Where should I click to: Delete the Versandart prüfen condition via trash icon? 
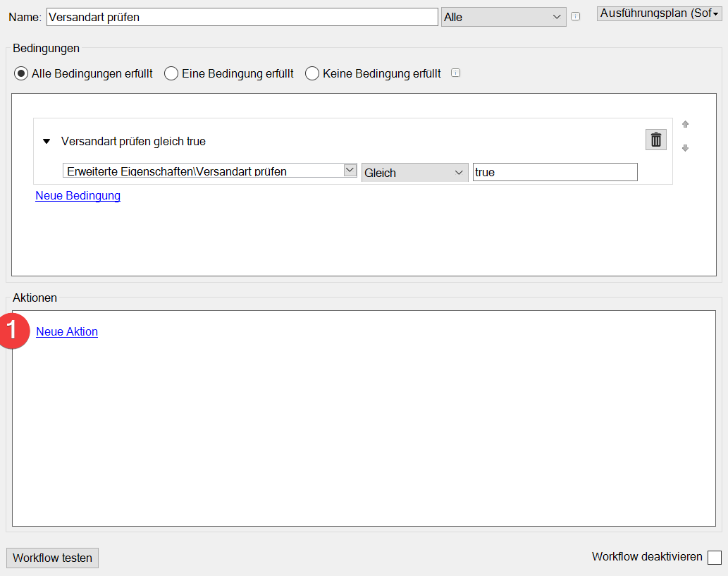[x=655, y=140]
